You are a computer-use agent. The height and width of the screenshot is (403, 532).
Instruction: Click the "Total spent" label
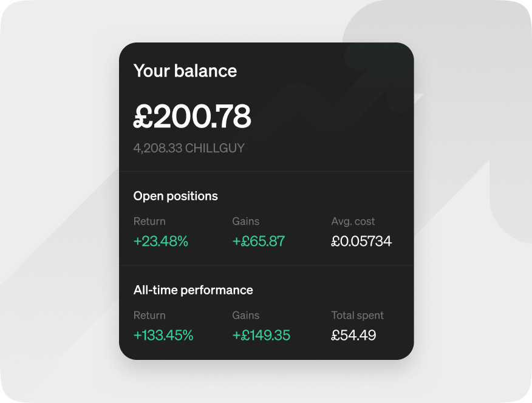coord(358,316)
